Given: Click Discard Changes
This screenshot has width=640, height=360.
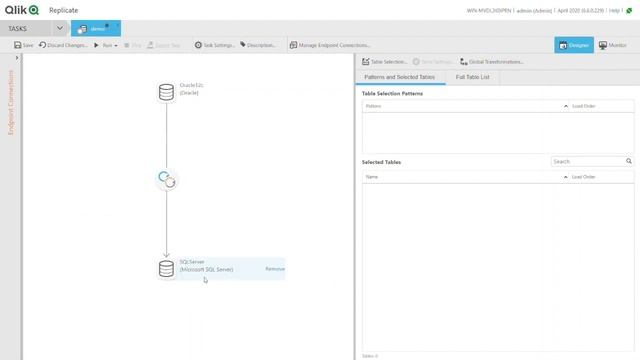Looking at the screenshot, I should 63,45.
